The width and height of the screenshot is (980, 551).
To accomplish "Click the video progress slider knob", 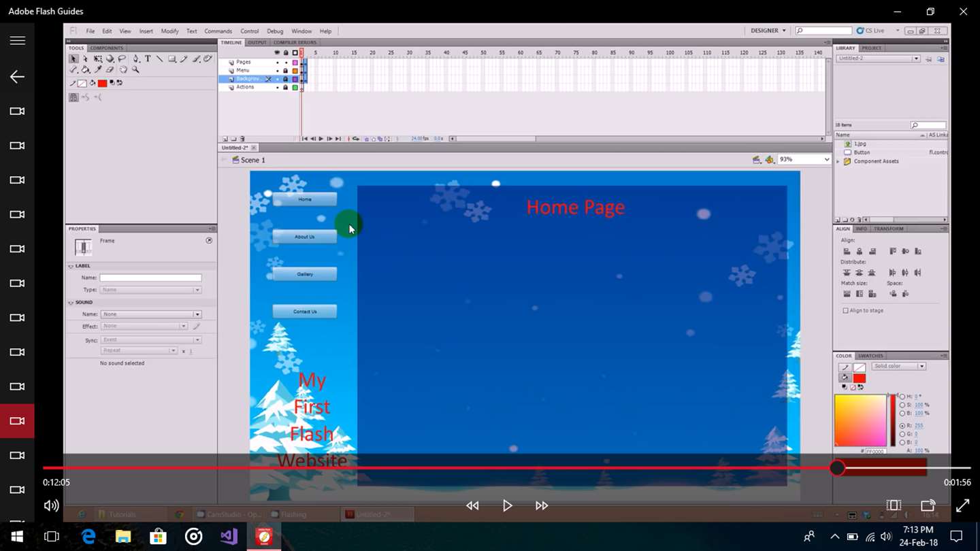I will pyautogui.click(x=837, y=468).
